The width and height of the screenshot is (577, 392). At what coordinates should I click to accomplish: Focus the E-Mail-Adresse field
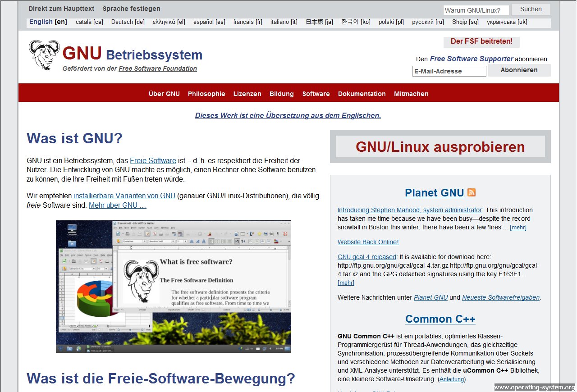[x=449, y=71]
